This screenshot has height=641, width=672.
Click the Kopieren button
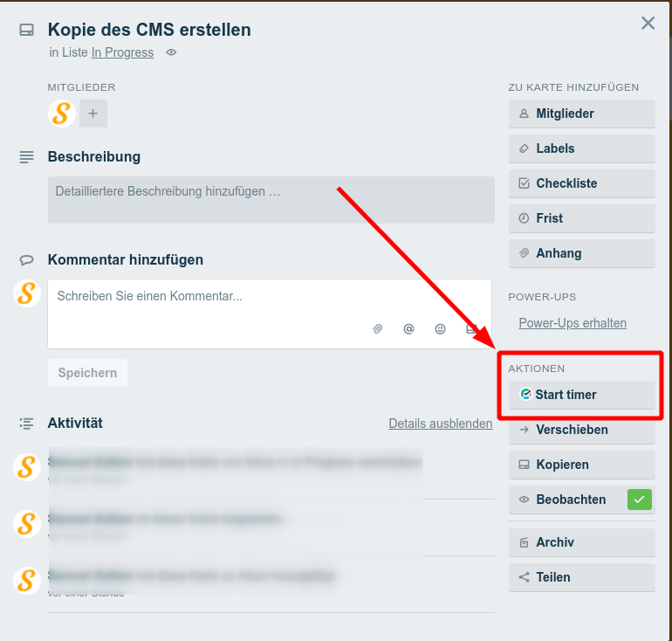[581, 465]
